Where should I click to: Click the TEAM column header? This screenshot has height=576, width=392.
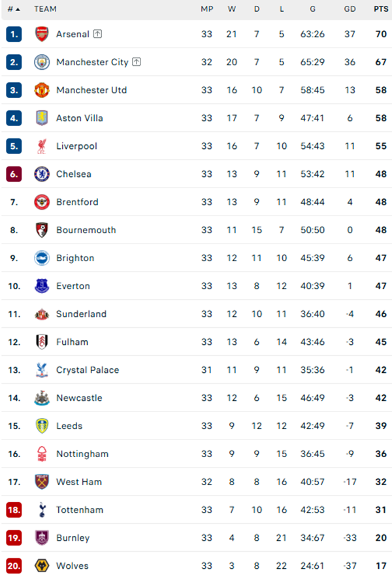[x=45, y=9]
